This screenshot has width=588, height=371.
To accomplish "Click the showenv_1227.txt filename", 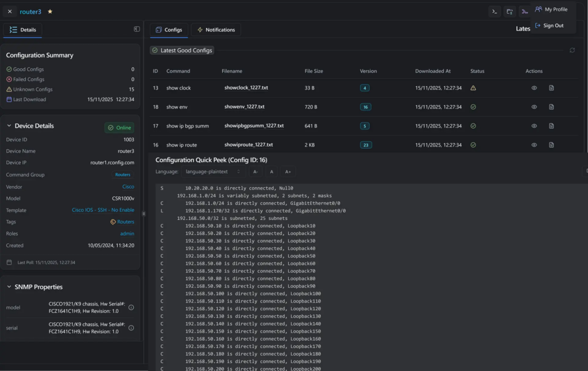I will point(245,107).
